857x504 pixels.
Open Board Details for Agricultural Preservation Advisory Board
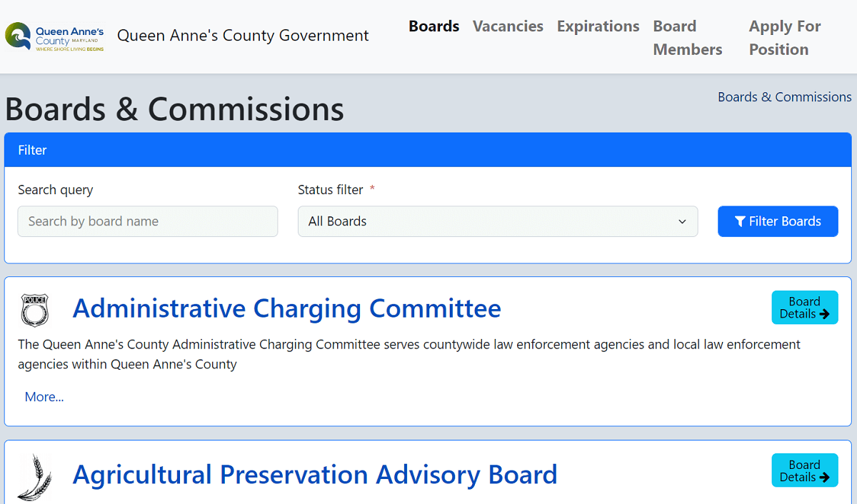(804, 470)
